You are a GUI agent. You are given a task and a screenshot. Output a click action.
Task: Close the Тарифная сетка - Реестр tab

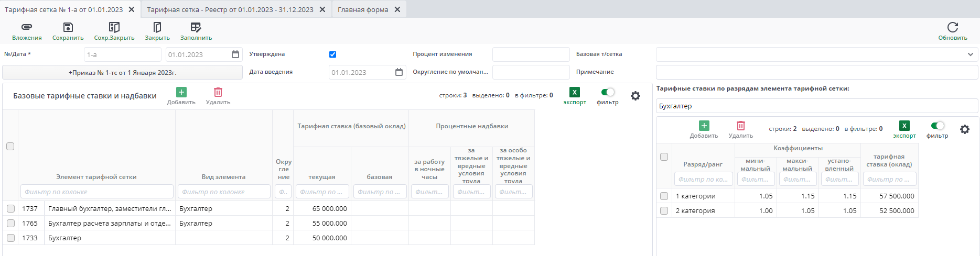click(322, 9)
